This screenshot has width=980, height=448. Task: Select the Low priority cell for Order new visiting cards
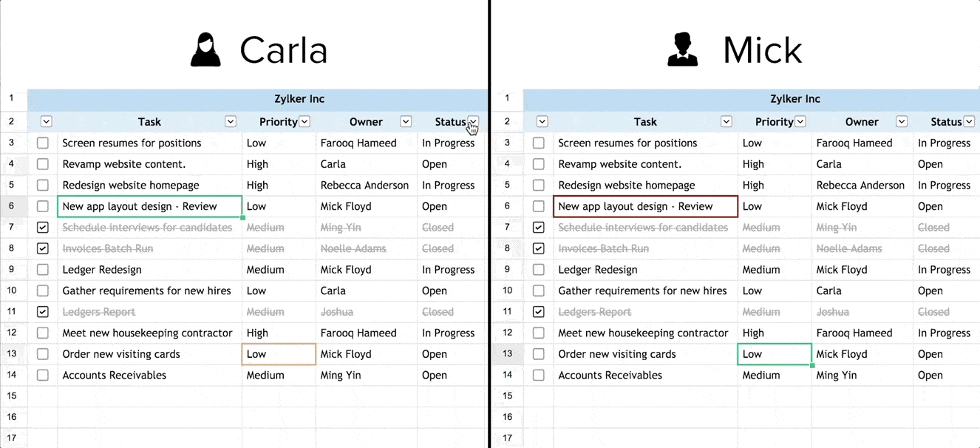point(278,353)
